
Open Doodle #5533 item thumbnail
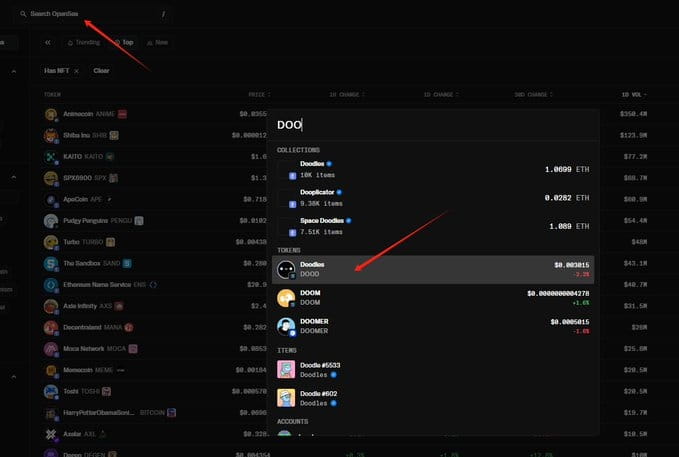coord(286,369)
